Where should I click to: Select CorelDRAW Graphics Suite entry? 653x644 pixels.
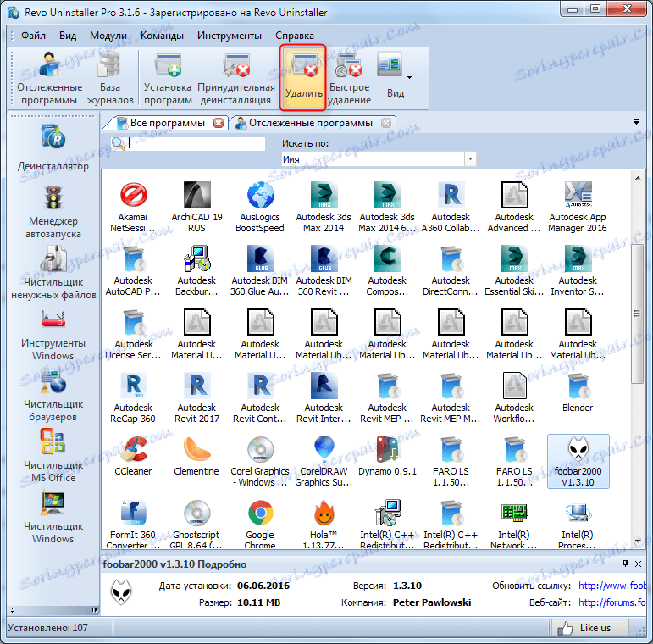point(324,462)
